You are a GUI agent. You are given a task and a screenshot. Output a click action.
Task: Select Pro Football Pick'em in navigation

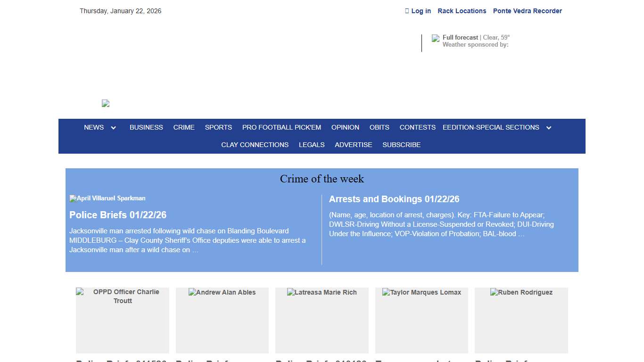[281, 127]
